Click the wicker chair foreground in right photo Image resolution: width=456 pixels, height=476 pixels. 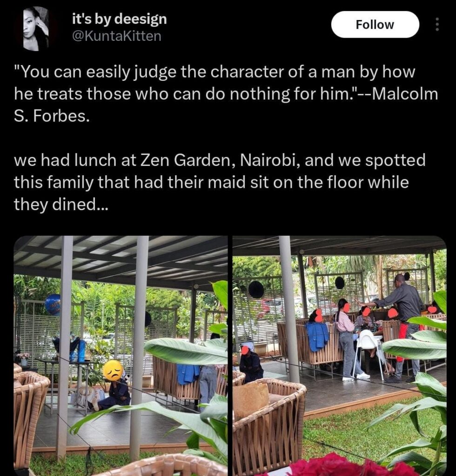269,427
